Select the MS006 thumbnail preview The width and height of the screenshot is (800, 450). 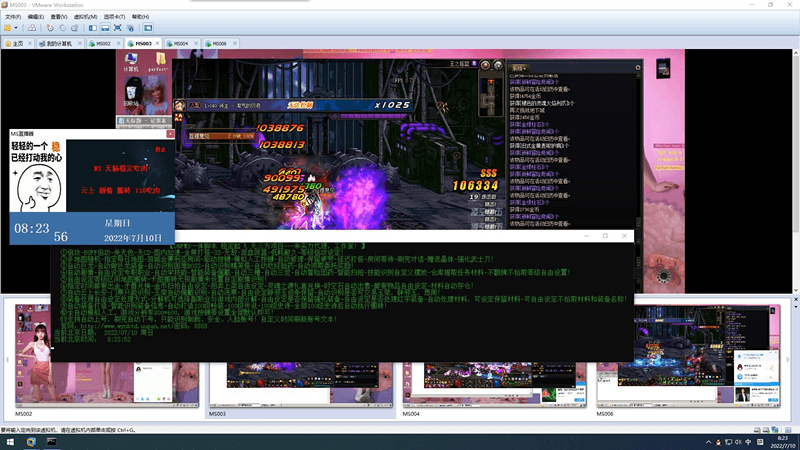(x=688, y=356)
